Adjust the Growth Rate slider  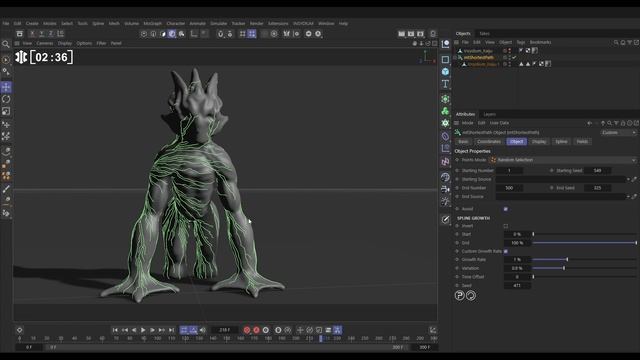tap(584, 260)
